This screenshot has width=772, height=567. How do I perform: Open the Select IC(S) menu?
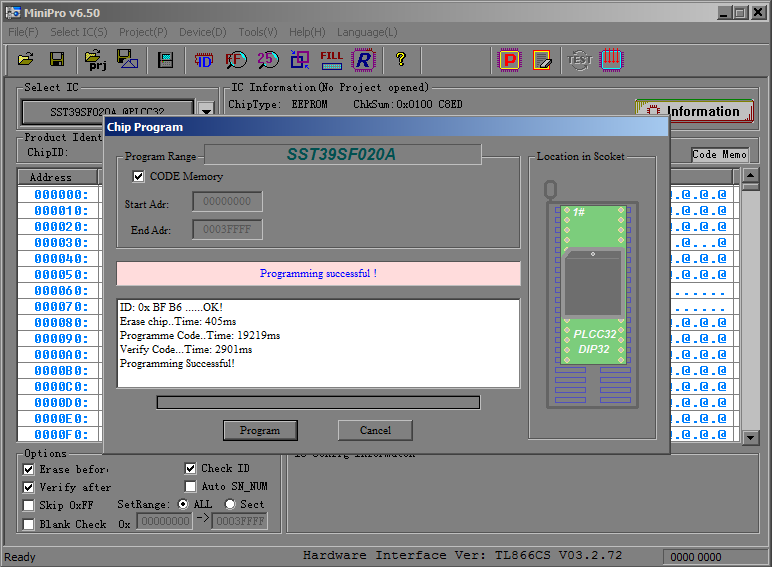tap(79, 32)
